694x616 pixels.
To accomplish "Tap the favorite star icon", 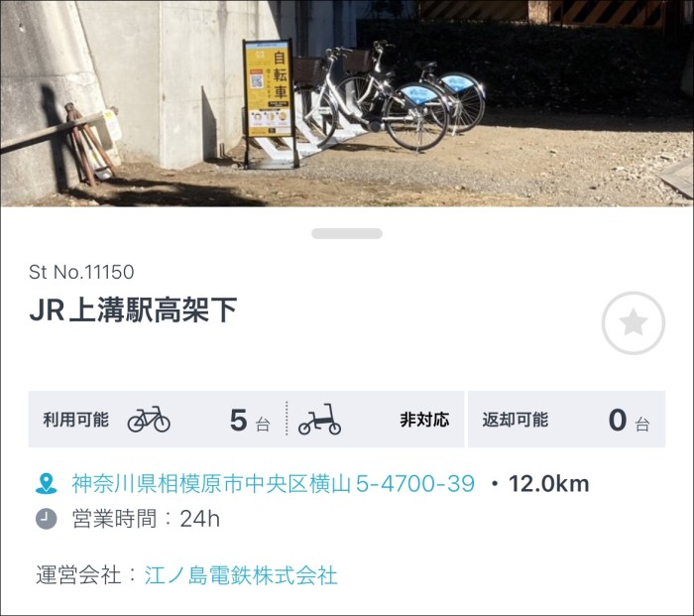I will click(x=633, y=322).
